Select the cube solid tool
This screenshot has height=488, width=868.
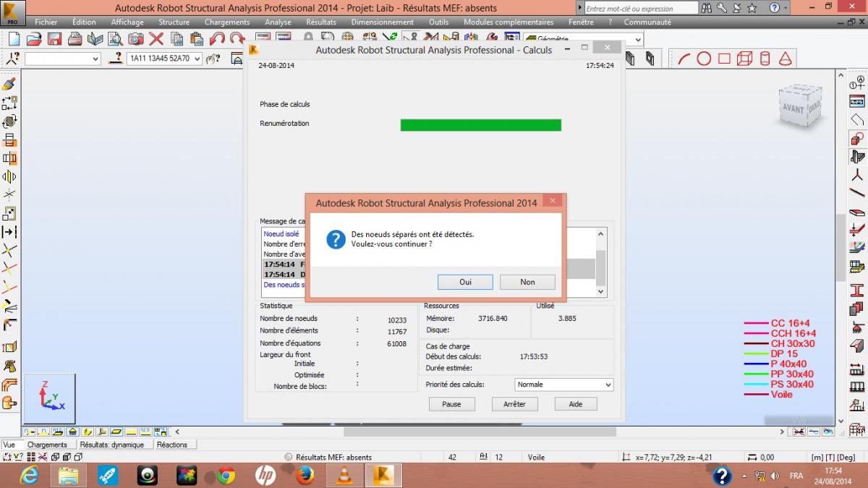point(744,59)
